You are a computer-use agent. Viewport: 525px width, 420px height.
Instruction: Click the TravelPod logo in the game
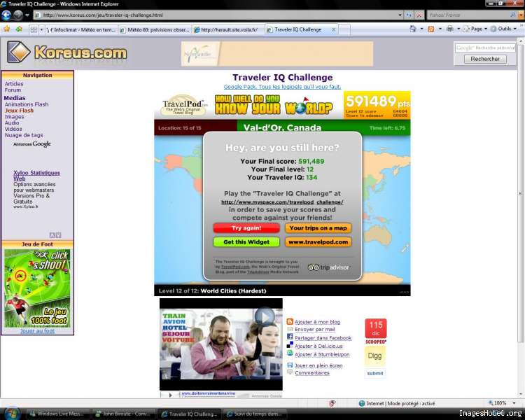[183, 105]
